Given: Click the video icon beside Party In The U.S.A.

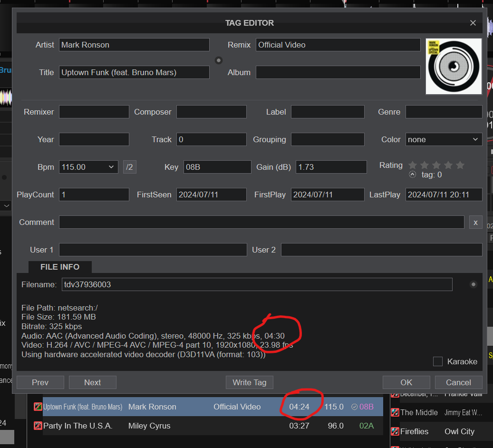Looking at the screenshot, I should click(x=38, y=426).
